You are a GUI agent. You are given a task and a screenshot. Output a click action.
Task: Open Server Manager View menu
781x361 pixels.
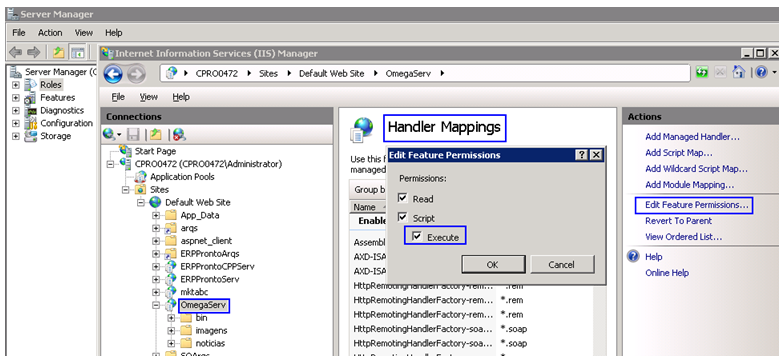click(84, 33)
